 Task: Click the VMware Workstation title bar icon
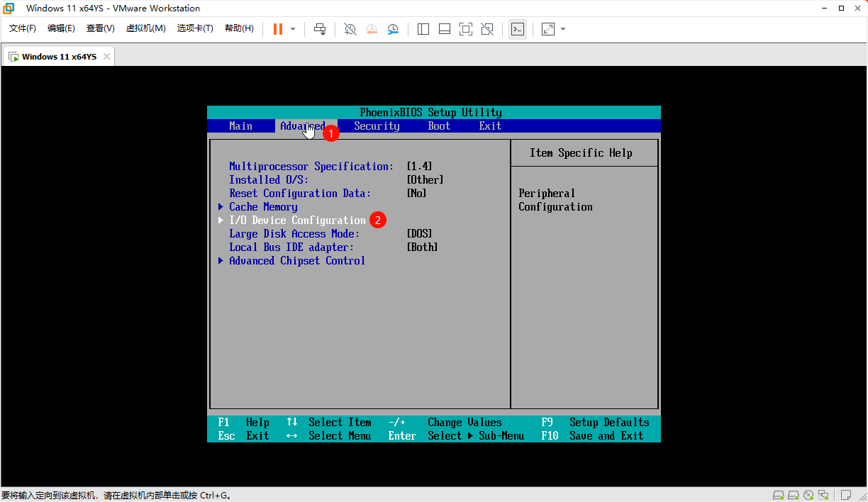(9, 9)
